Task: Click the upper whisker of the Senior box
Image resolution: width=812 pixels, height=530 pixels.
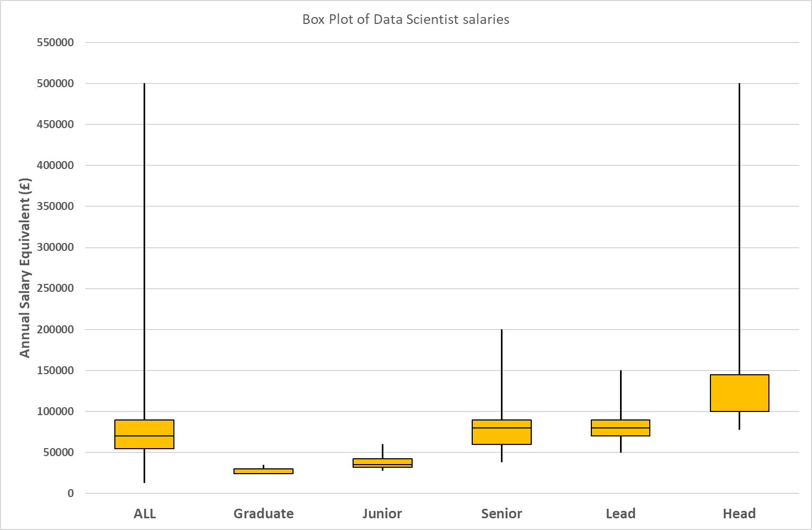Action: point(501,375)
